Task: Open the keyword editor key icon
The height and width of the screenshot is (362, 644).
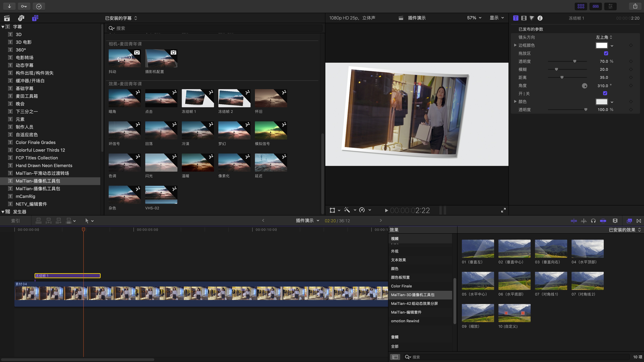Action: point(24,6)
